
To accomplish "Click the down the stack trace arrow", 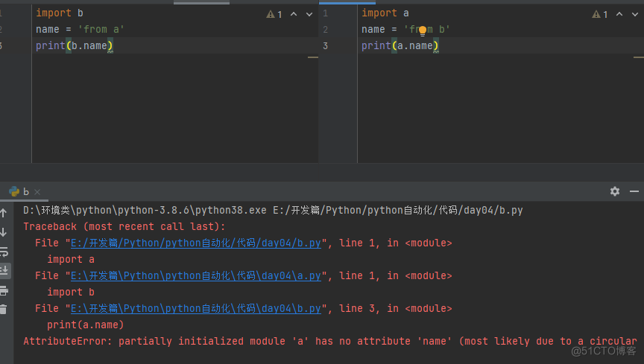I will pos(3,232).
